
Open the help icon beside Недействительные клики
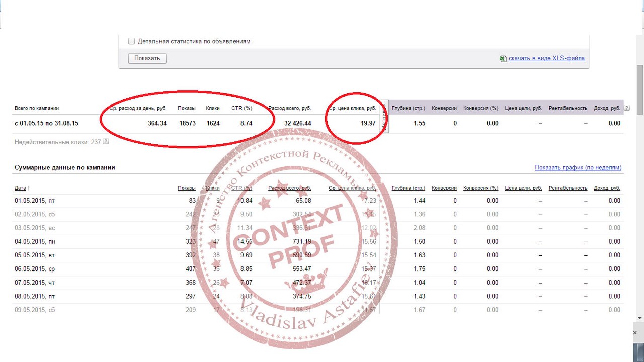click(x=106, y=142)
